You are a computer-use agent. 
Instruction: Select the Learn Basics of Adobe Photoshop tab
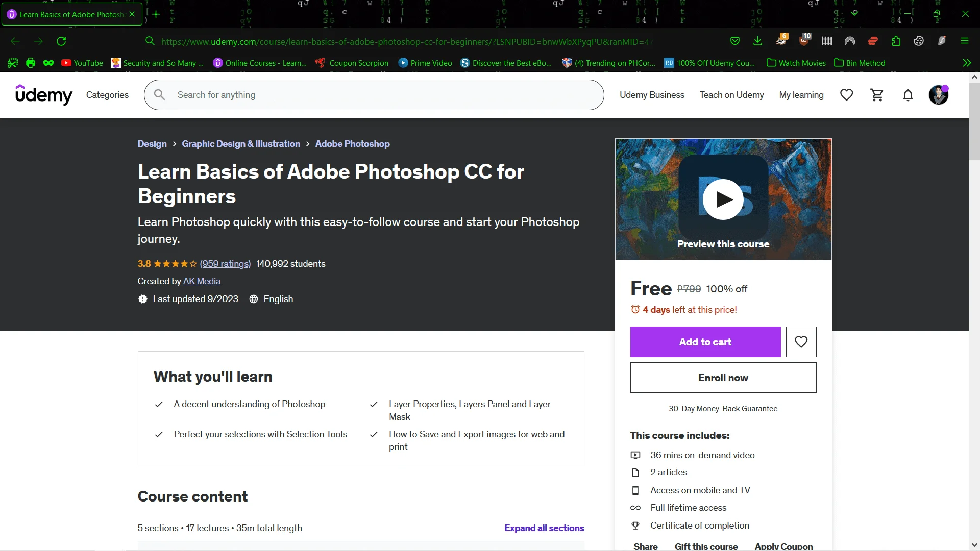tap(71, 14)
